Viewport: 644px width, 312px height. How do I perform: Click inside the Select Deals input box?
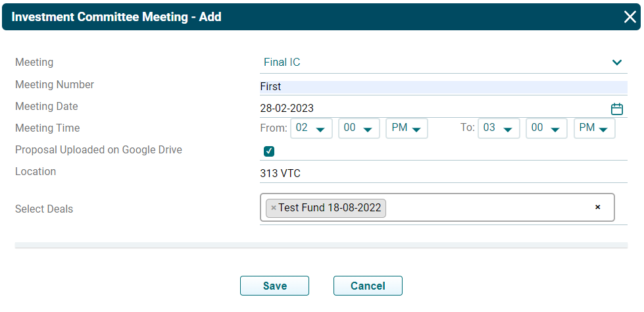point(487,208)
